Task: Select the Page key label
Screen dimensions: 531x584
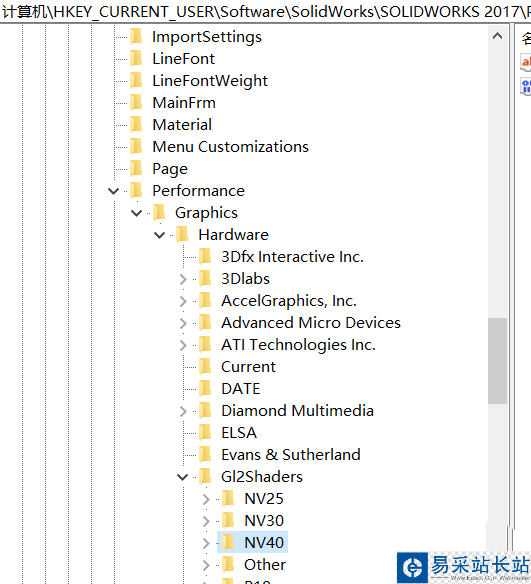Action: 170,169
